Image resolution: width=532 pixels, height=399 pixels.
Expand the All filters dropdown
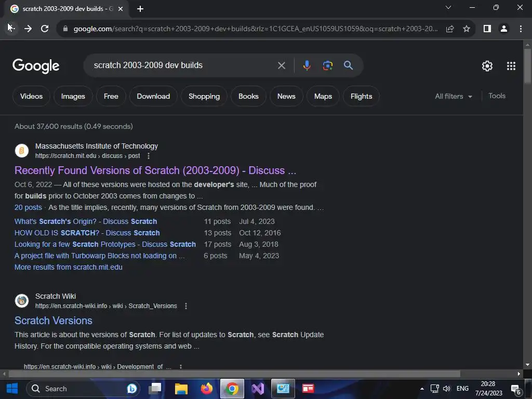pyautogui.click(x=453, y=96)
